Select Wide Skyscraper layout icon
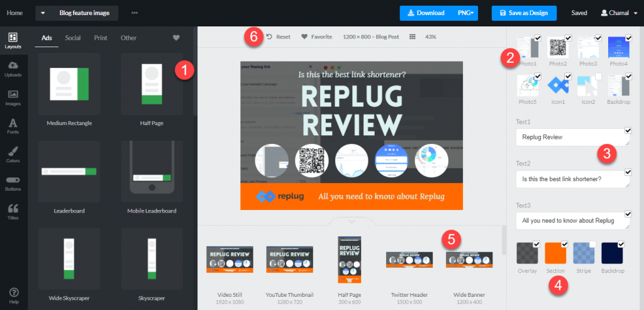Viewport: 644px width, 310px height. click(69, 258)
